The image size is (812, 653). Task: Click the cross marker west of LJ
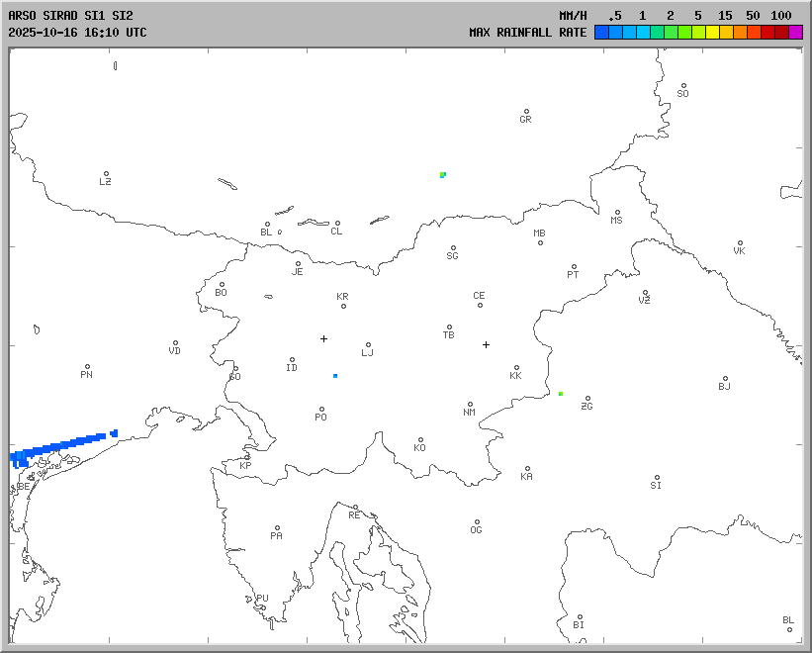tap(323, 339)
